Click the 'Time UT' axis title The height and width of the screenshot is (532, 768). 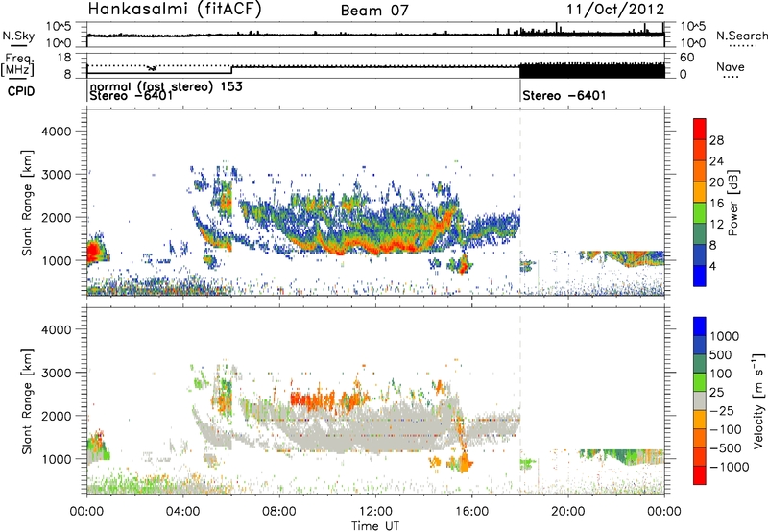pos(375,526)
